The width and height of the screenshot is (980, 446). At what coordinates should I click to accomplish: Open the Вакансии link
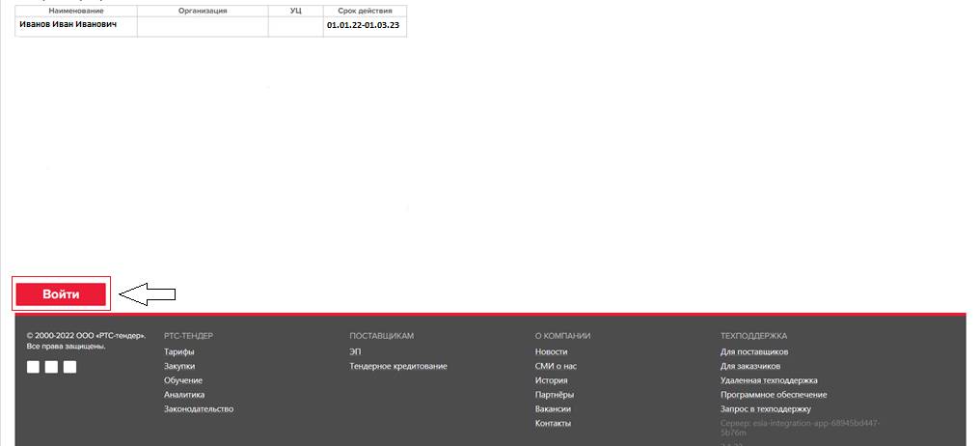tap(553, 409)
